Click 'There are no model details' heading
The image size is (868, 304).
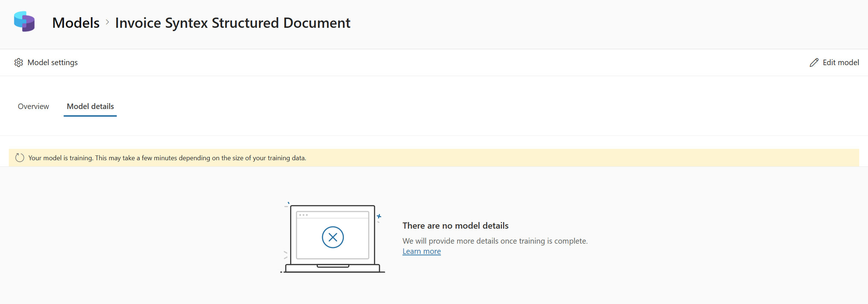[x=456, y=226]
